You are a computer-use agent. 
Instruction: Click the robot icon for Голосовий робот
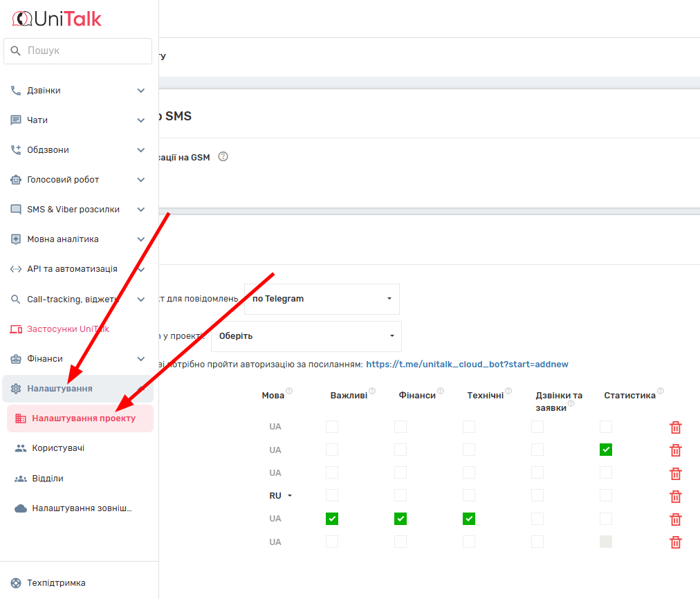[x=16, y=180]
